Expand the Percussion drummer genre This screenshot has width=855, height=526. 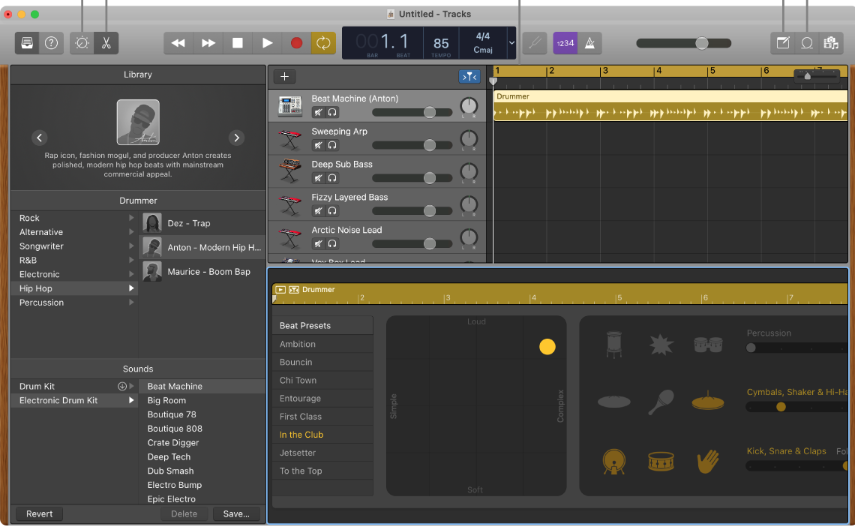pos(131,303)
